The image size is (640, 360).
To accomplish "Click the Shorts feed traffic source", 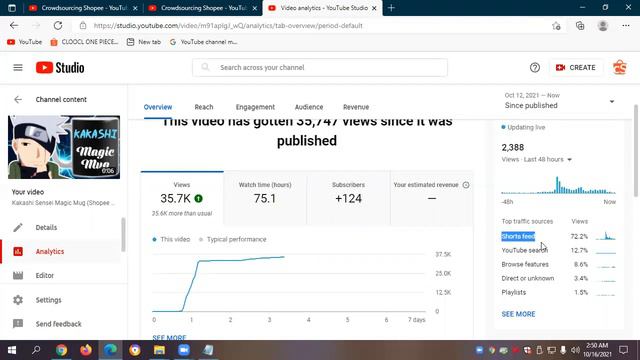I will (518, 236).
